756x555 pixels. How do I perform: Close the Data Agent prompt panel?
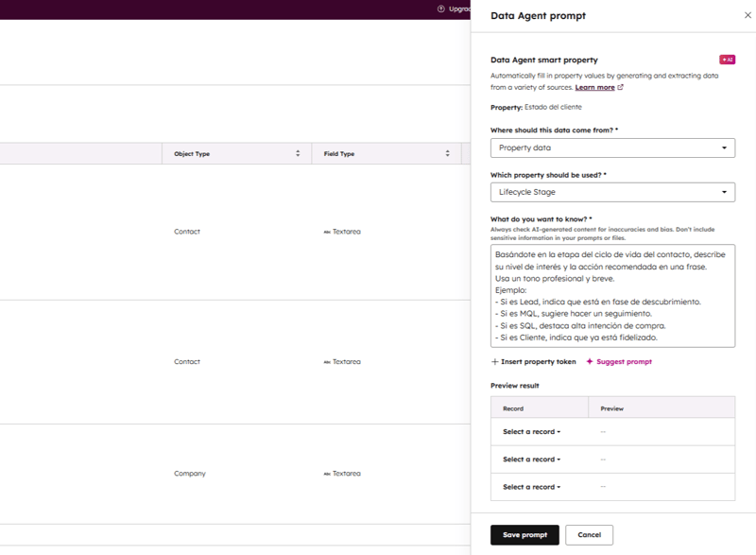coord(735,16)
